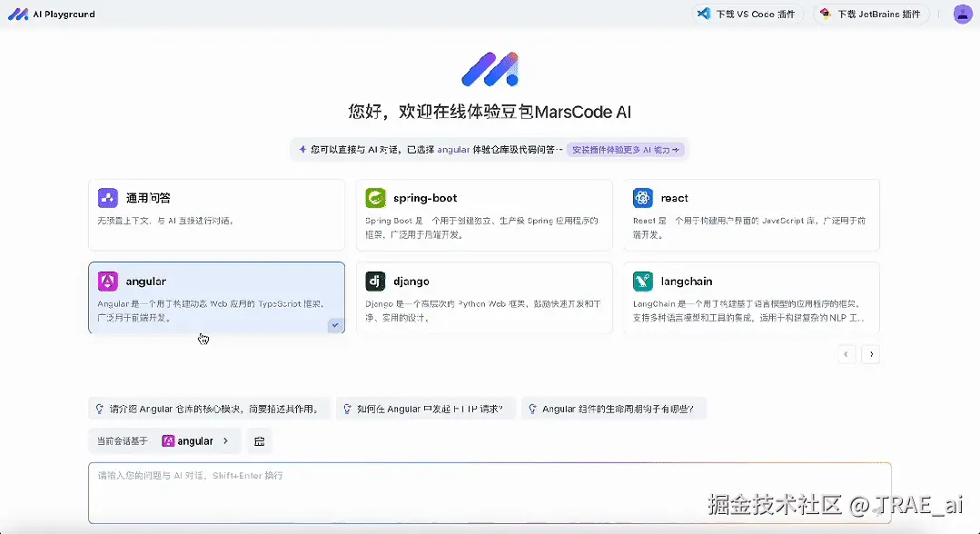The image size is (980, 534).
Task: Click the 通用问答 card icon
Action: (x=108, y=197)
